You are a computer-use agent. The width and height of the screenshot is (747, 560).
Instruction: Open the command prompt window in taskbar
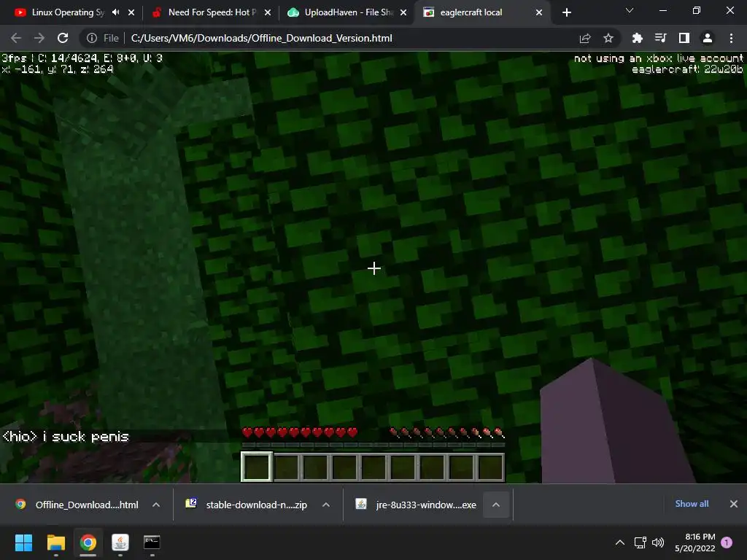click(x=152, y=542)
